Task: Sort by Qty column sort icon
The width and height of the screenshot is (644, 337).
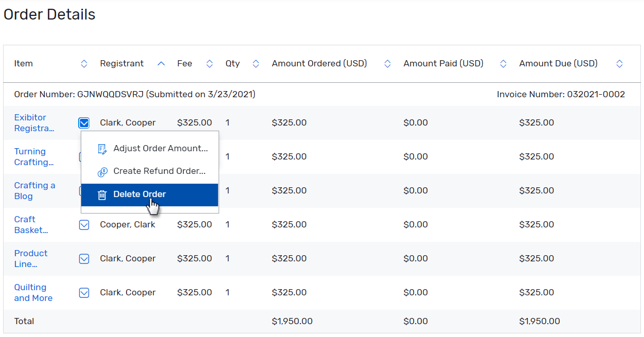Action: click(256, 64)
